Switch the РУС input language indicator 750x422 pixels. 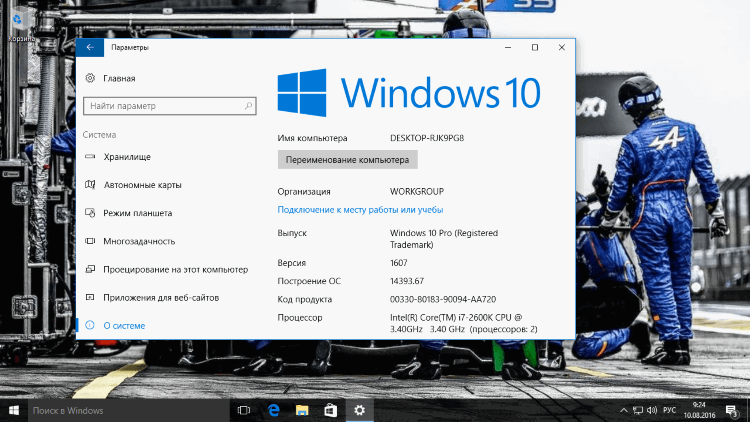pyautogui.click(x=670, y=411)
